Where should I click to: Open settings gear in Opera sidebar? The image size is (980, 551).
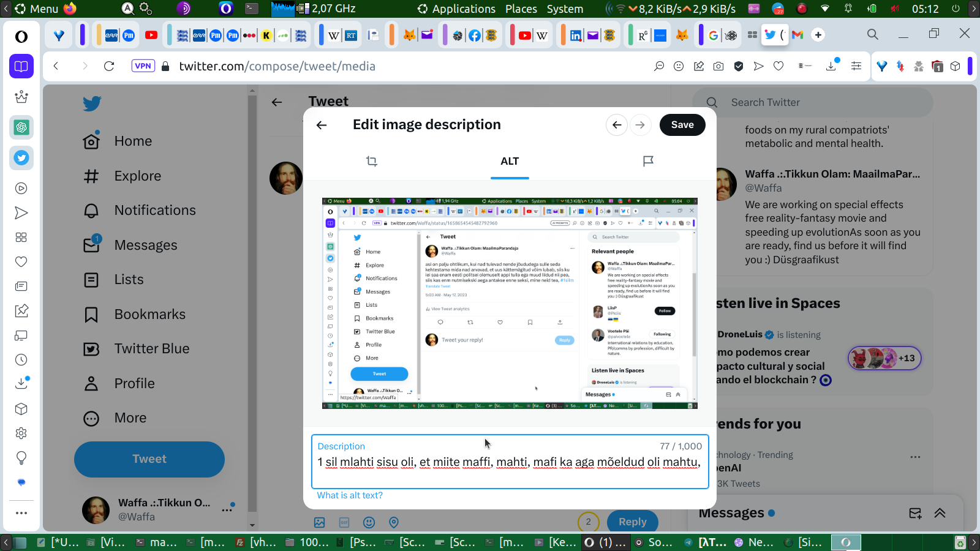point(21,433)
